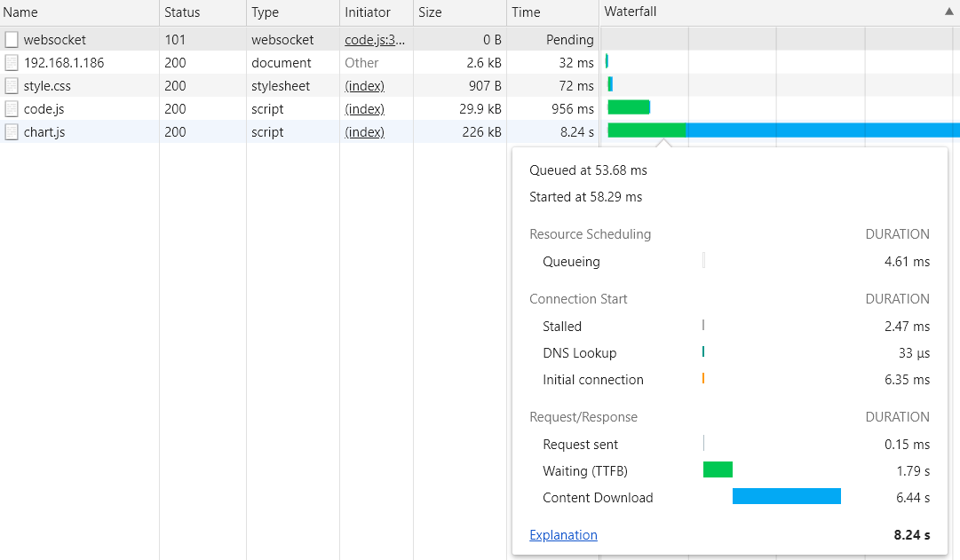Open (index) initiator link for style.css
The width and height of the screenshot is (960, 560).
click(364, 86)
